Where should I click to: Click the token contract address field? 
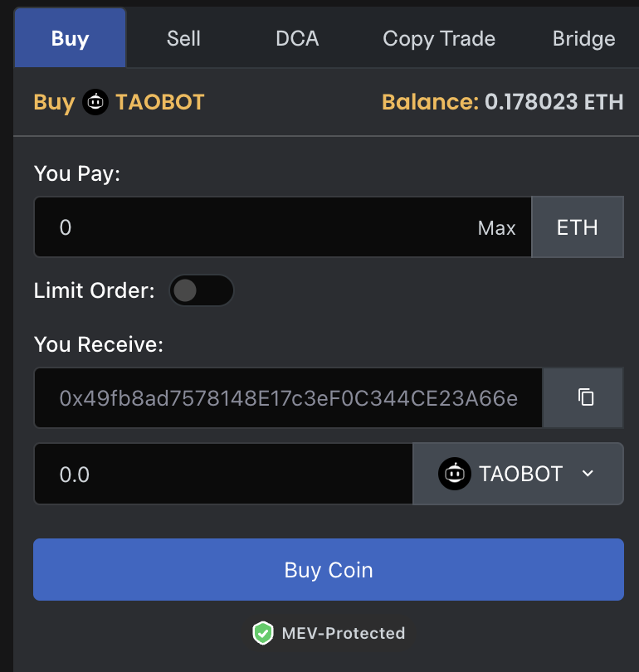click(x=288, y=398)
